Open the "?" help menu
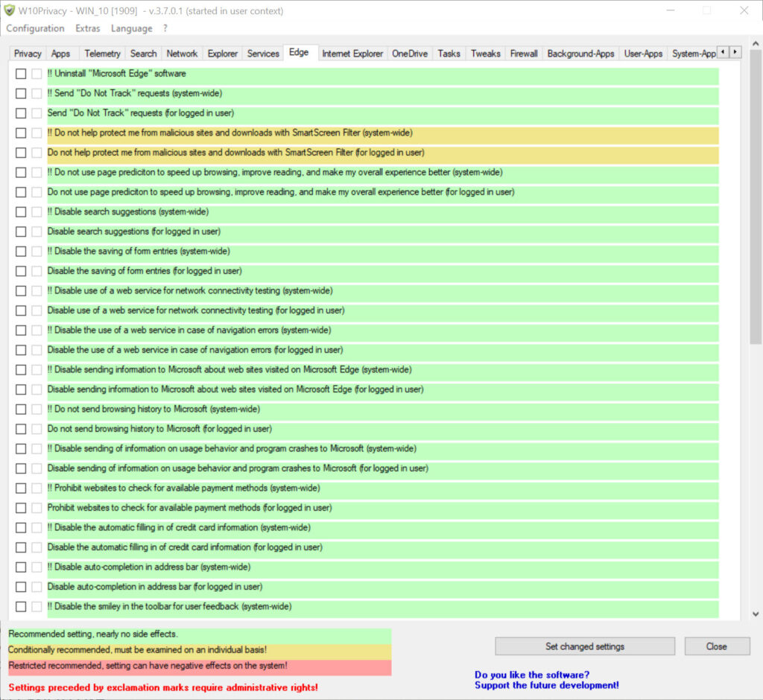Screen dimensions: 763x700 tap(165, 28)
